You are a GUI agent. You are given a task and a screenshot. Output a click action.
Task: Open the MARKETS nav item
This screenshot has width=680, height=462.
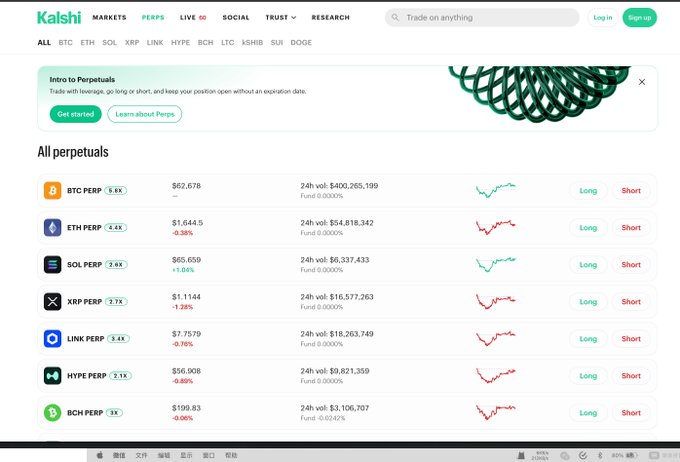(109, 17)
